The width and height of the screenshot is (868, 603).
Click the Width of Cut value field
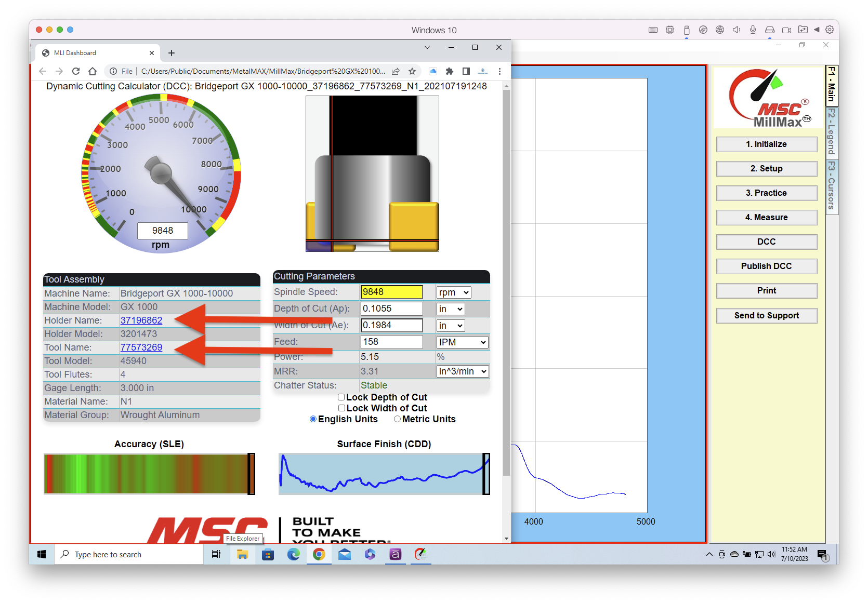click(392, 325)
